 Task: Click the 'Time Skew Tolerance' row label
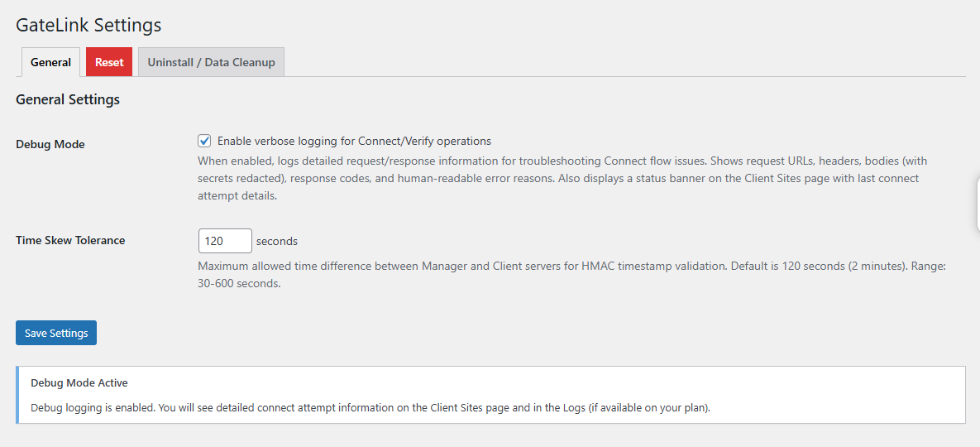[x=70, y=240]
